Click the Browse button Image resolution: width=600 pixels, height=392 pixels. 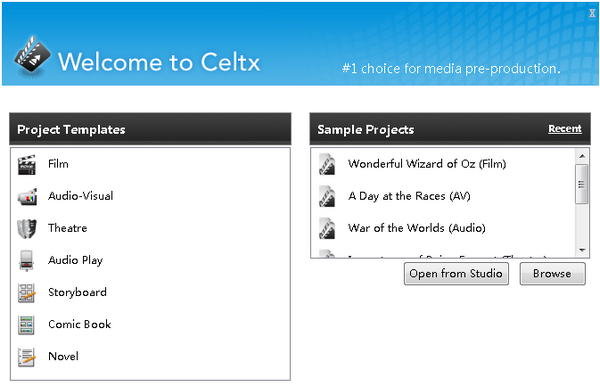tap(552, 274)
